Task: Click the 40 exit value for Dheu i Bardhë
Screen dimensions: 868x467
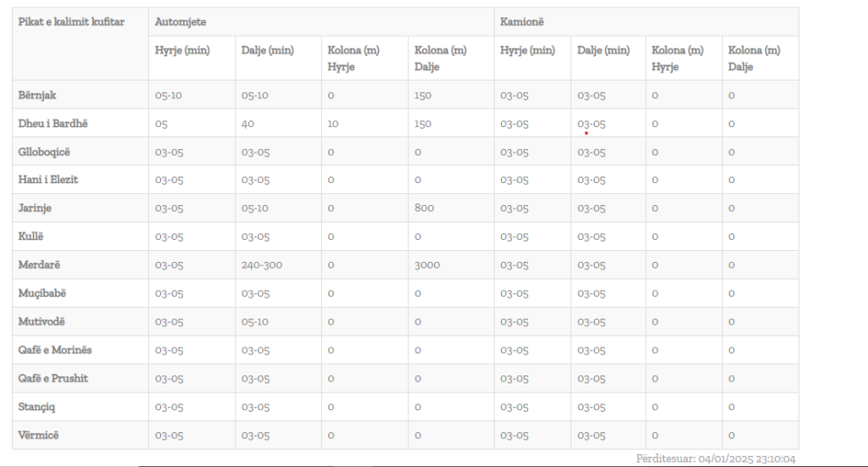Action: pyautogui.click(x=248, y=124)
